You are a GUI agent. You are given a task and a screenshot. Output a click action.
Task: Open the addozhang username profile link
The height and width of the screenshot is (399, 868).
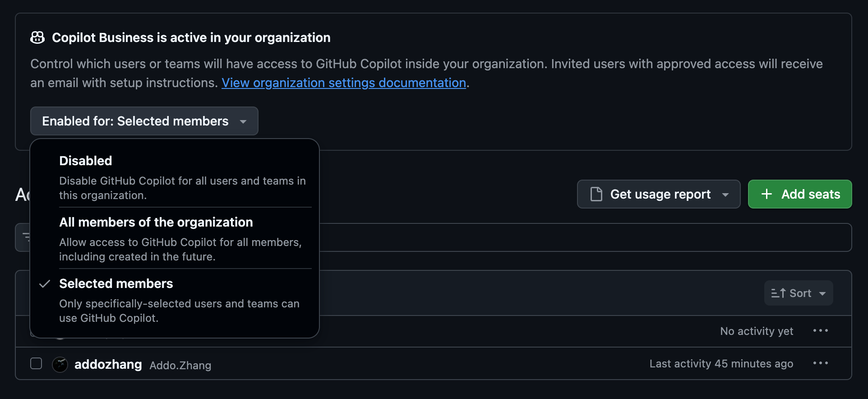point(108,364)
